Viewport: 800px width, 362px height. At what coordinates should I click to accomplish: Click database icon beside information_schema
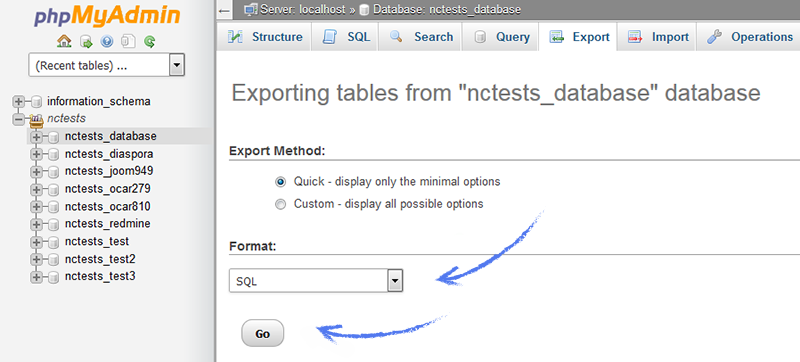(x=36, y=102)
